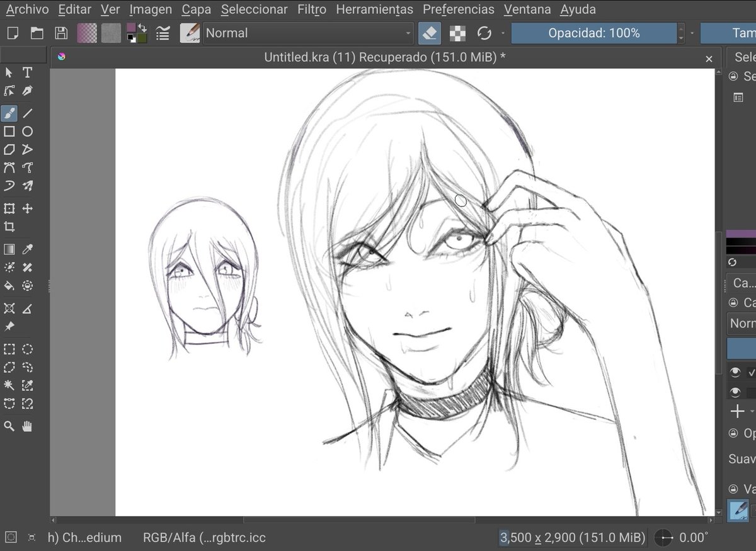This screenshot has width=756, height=551.
Task: Open the canvas rotation dial in status bar
Action: pyautogui.click(x=664, y=538)
